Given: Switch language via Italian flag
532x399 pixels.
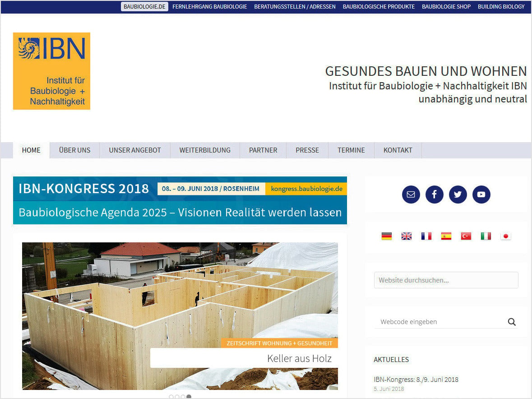Looking at the screenshot, I should (486, 236).
